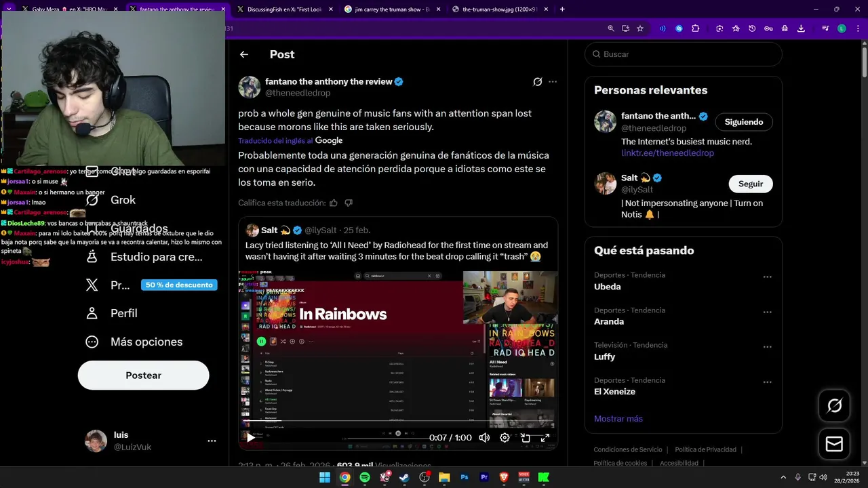
Task: Open account menu for luis @LuizVuk
Action: tap(212, 441)
